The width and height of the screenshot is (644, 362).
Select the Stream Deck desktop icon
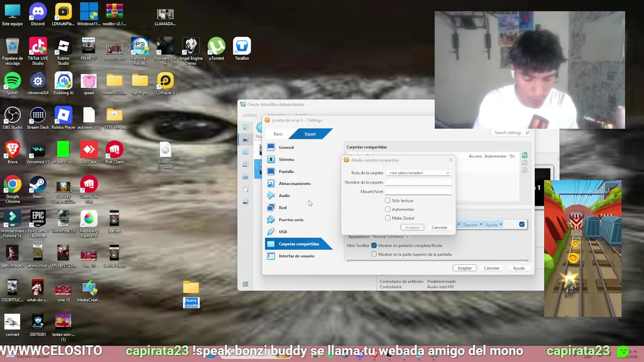[x=38, y=118]
